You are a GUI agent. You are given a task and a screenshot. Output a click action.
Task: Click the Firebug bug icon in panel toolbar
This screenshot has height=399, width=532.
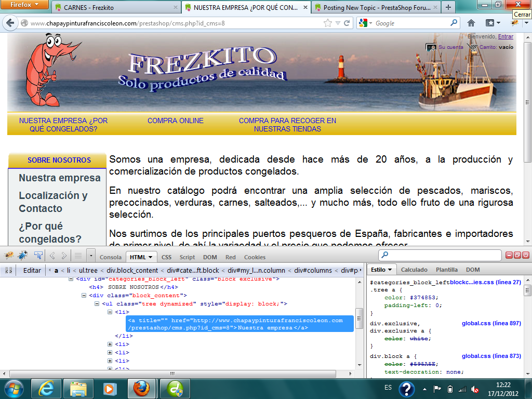click(8, 255)
